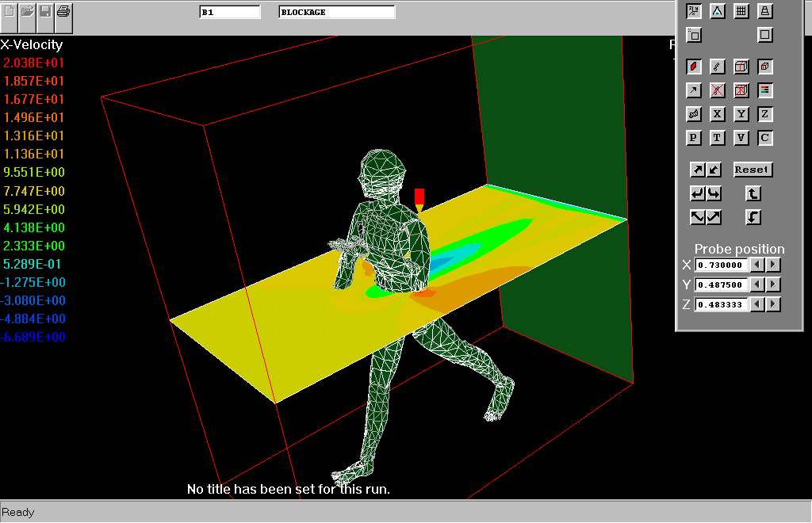Click the red probe marker in viewport
The image size is (812, 523).
(x=419, y=197)
